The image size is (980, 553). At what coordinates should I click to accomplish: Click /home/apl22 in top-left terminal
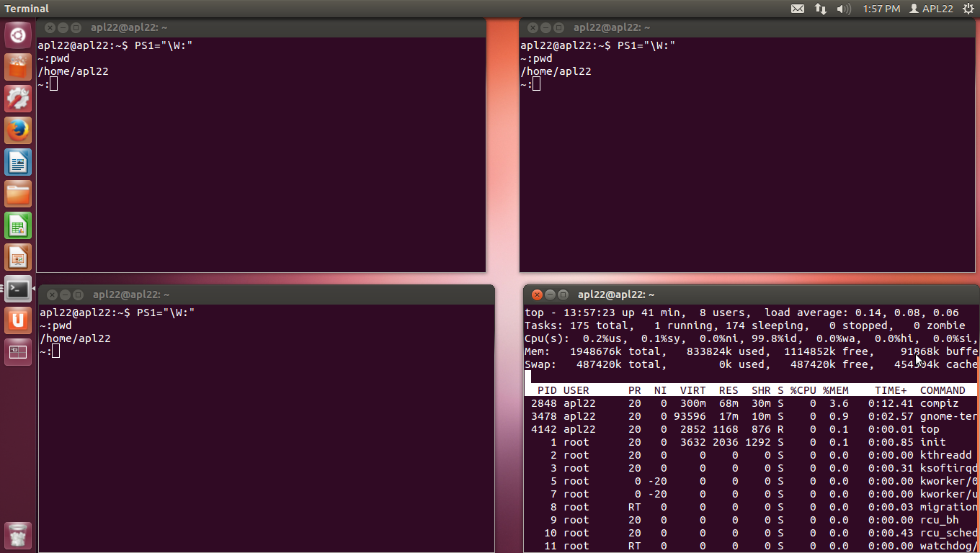(x=73, y=71)
